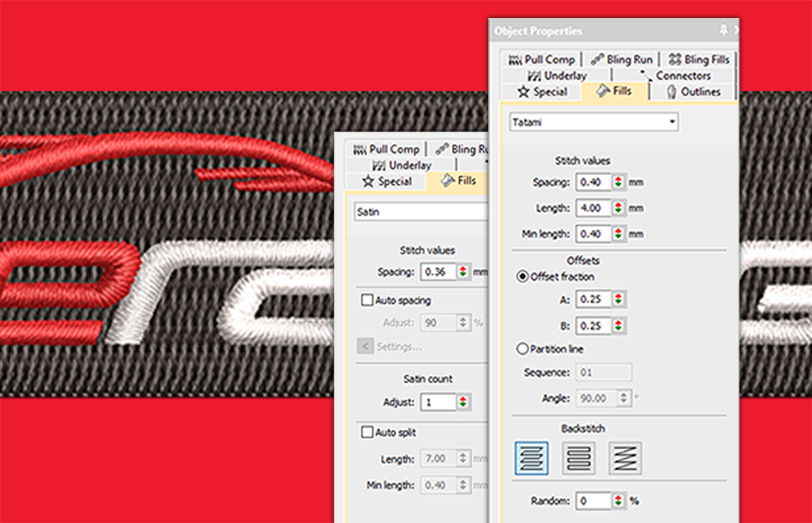
Task: Click the Pull Comp tab icon
Action: (517, 59)
